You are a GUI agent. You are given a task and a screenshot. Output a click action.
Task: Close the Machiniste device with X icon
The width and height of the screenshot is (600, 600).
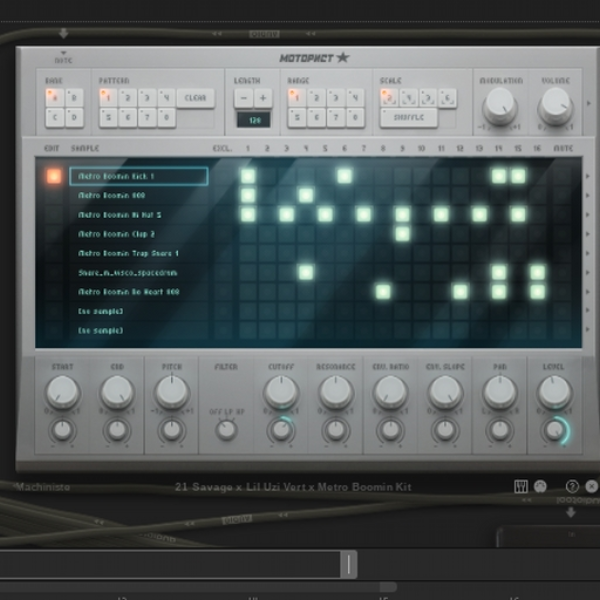pos(592,486)
